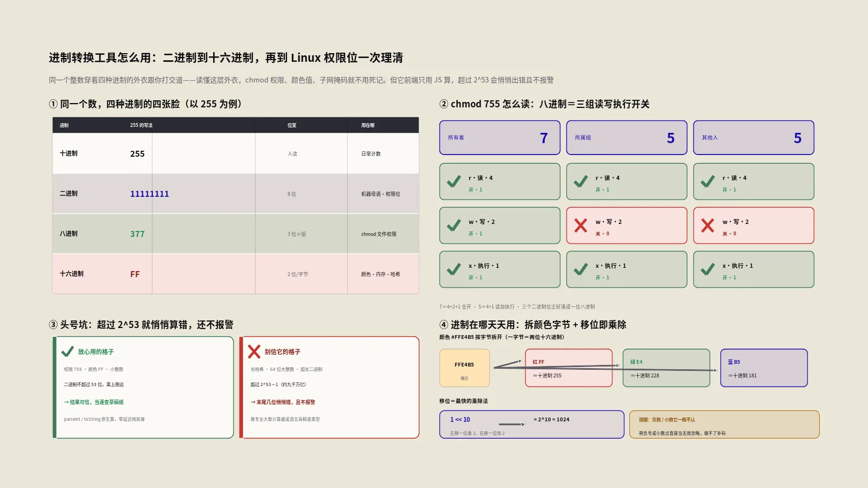Click the text 换专业大数计算器或语言高精度类型

click(x=285, y=419)
